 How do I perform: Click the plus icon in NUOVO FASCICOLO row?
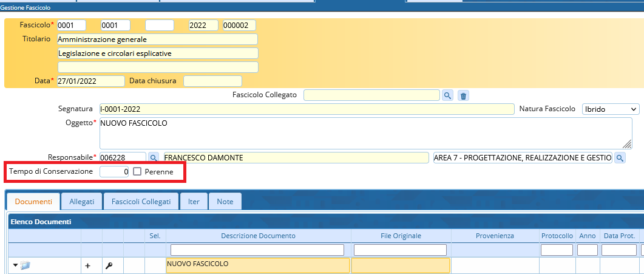point(87,265)
